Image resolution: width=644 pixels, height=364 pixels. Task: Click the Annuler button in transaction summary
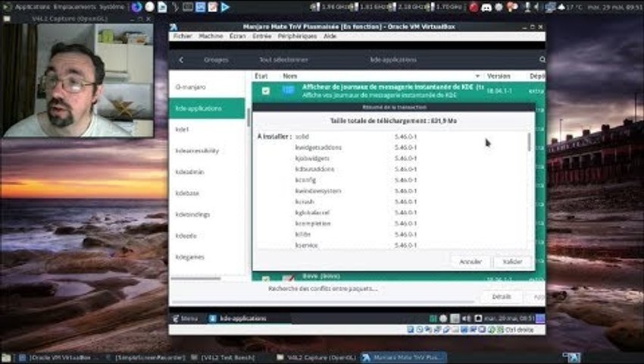(470, 262)
